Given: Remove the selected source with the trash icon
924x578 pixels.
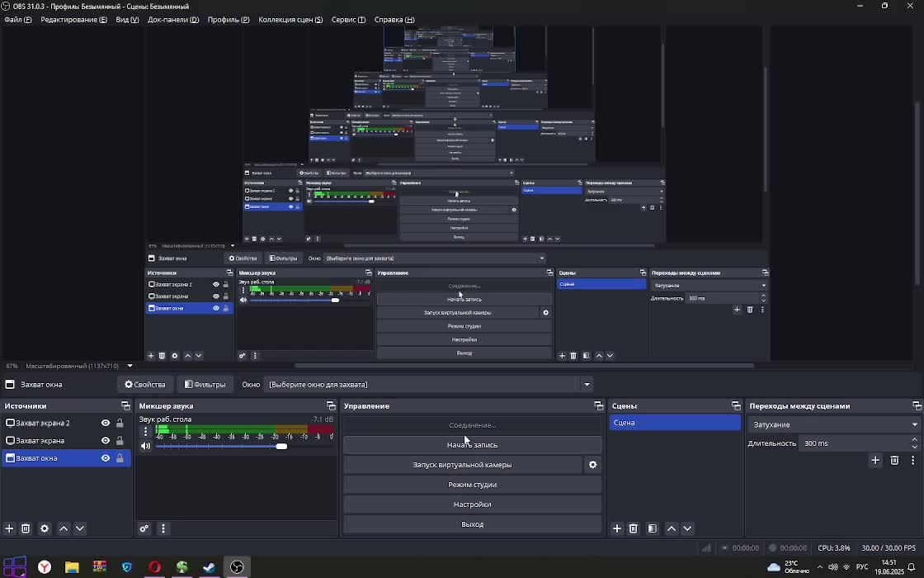Looking at the screenshot, I should [26, 528].
